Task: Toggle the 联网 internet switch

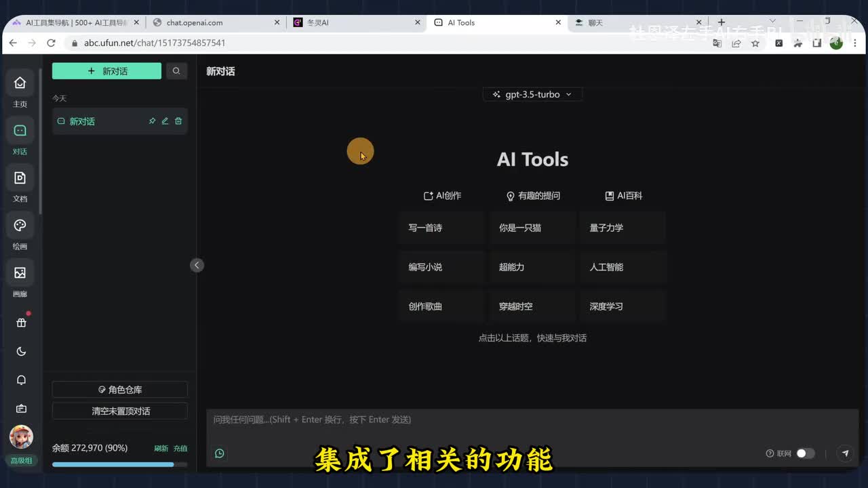Action: click(x=805, y=453)
